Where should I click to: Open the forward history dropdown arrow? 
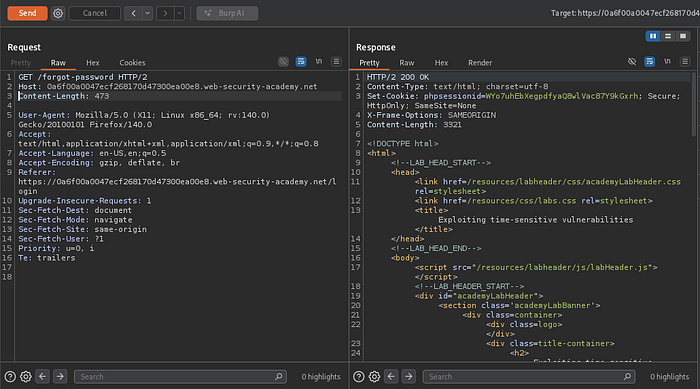click(179, 13)
